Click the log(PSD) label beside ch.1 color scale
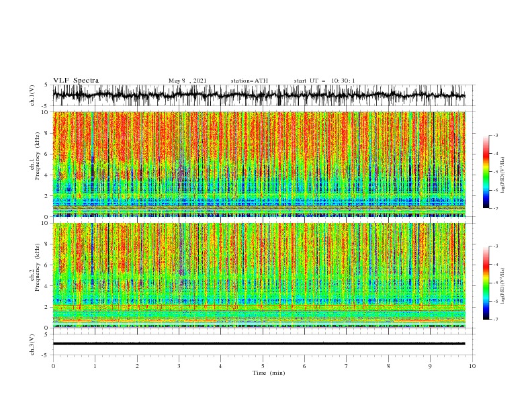532x411 pixels. 502,175
